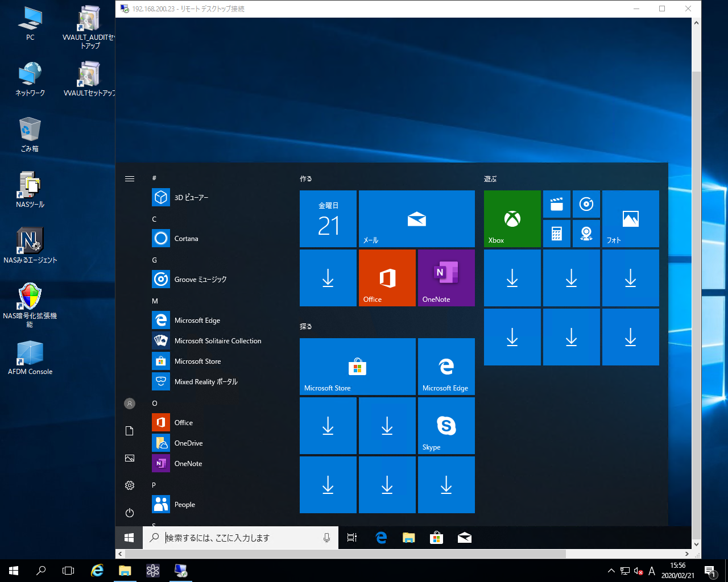This screenshot has width=728, height=582.
Task: Click the letter M group header
Action: tap(155, 301)
